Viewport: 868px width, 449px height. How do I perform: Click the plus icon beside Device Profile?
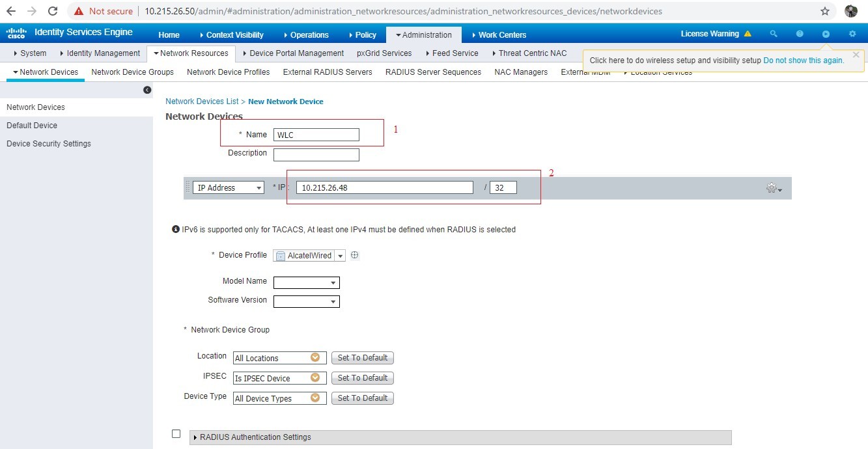pos(354,255)
